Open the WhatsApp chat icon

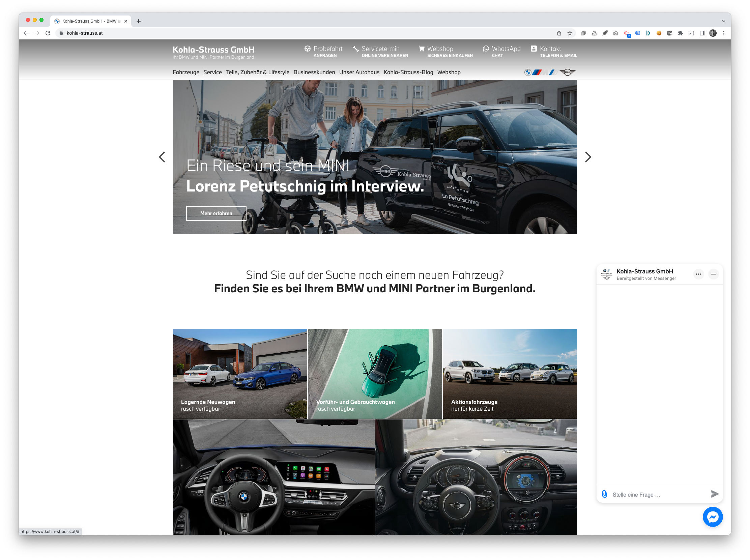click(486, 49)
